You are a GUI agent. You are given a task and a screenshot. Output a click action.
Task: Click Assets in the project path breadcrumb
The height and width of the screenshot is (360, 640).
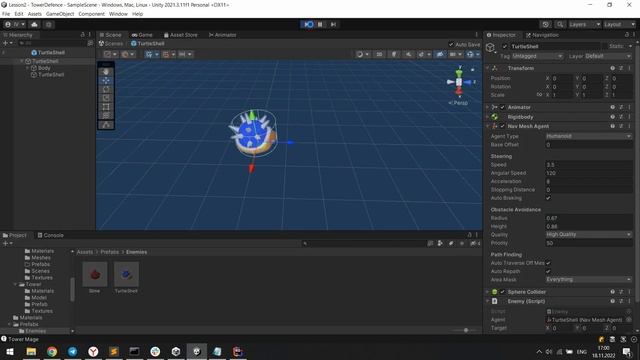(x=85, y=252)
